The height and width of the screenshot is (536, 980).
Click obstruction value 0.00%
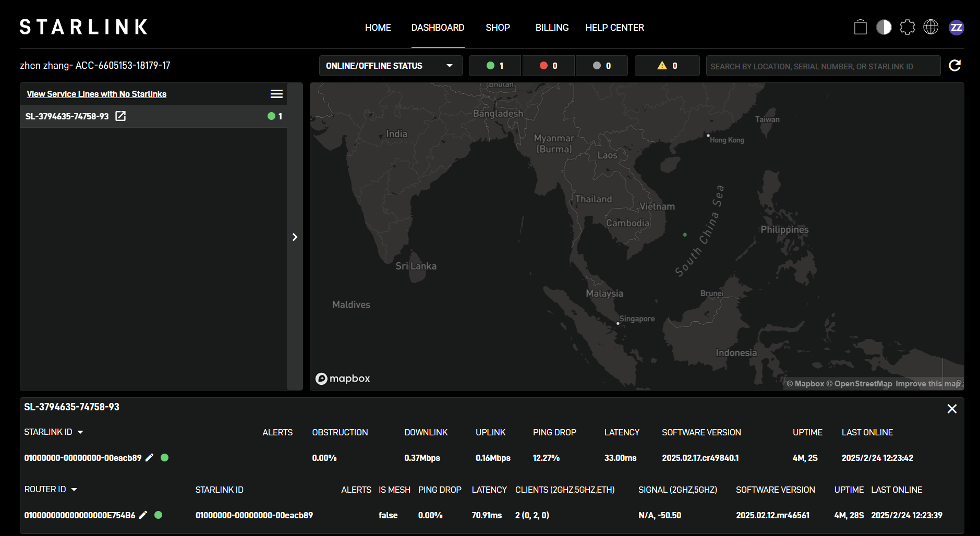click(x=324, y=458)
